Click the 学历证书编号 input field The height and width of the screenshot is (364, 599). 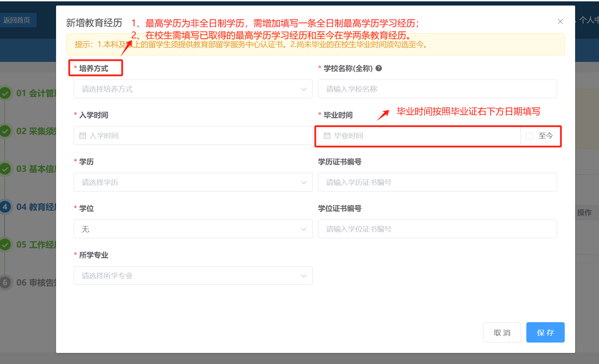point(437,183)
